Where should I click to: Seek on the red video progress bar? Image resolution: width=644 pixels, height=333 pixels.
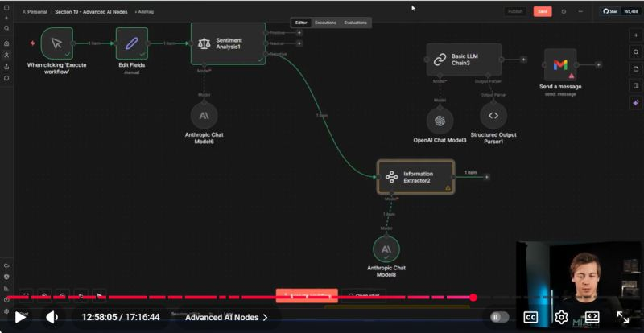pos(238,298)
